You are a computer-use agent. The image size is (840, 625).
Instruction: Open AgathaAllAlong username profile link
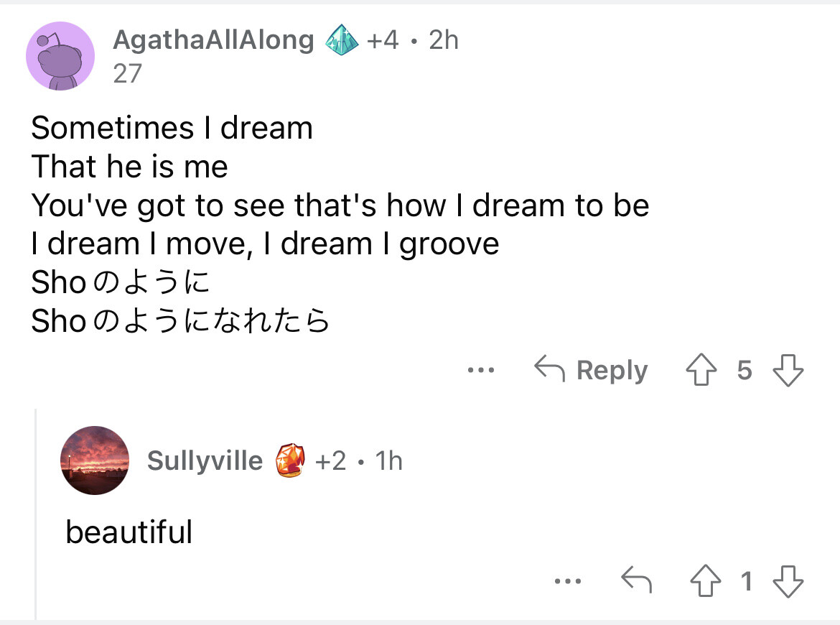[x=213, y=40]
